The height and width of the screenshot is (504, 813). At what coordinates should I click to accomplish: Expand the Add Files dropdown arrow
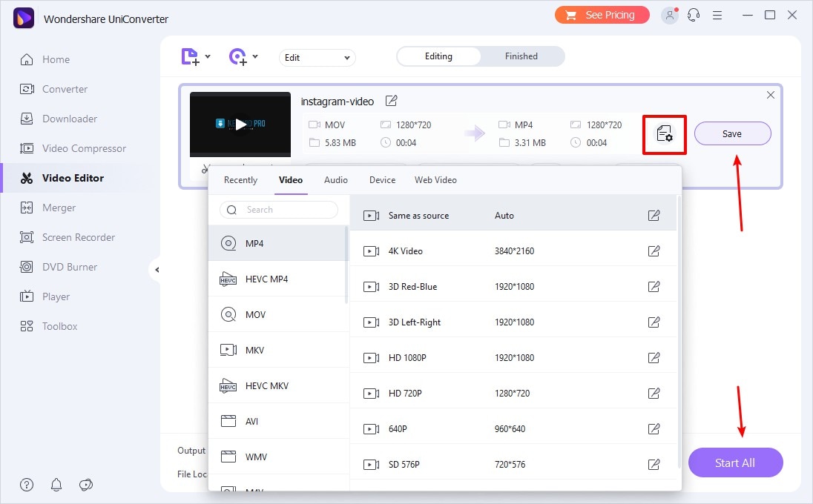click(x=208, y=56)
